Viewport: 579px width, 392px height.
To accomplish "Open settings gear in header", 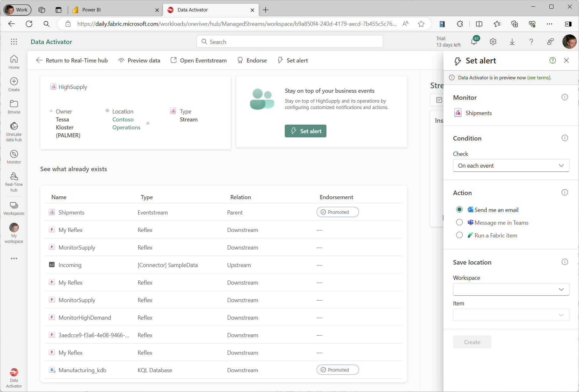I will coord(493,42).
